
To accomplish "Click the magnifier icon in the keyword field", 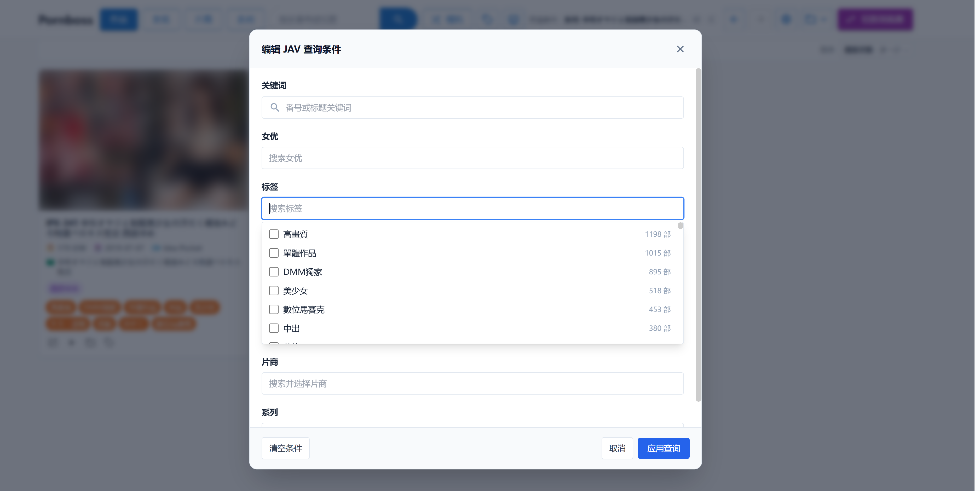I will click(x=275, y=108).
